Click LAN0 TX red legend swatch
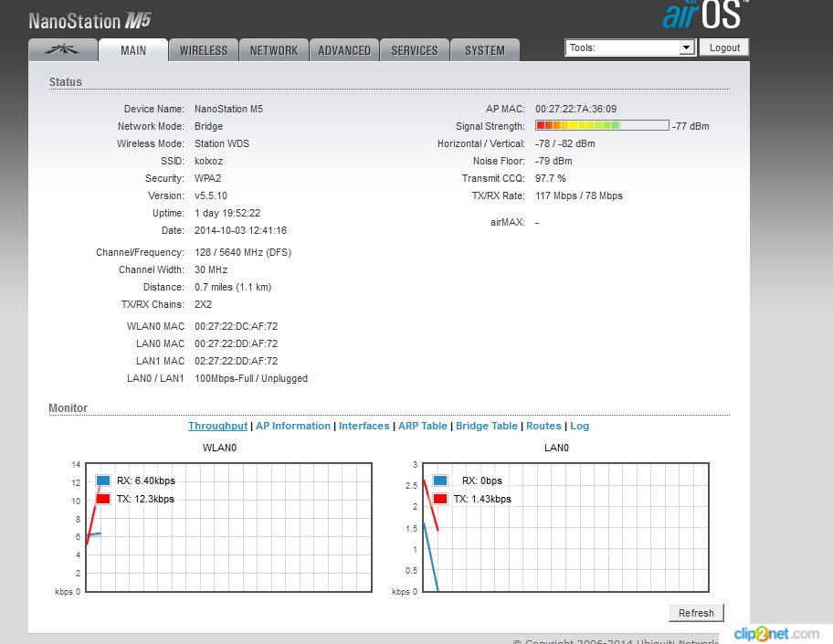833x644 pixels. pyautogui.click(x=440, y=499)
